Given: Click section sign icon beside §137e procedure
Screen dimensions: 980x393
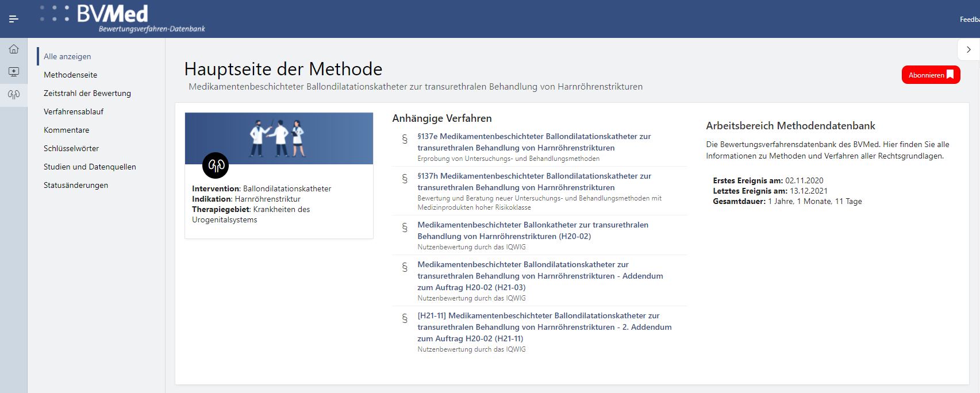Looking at the screenshot, I should pos(405,139).
